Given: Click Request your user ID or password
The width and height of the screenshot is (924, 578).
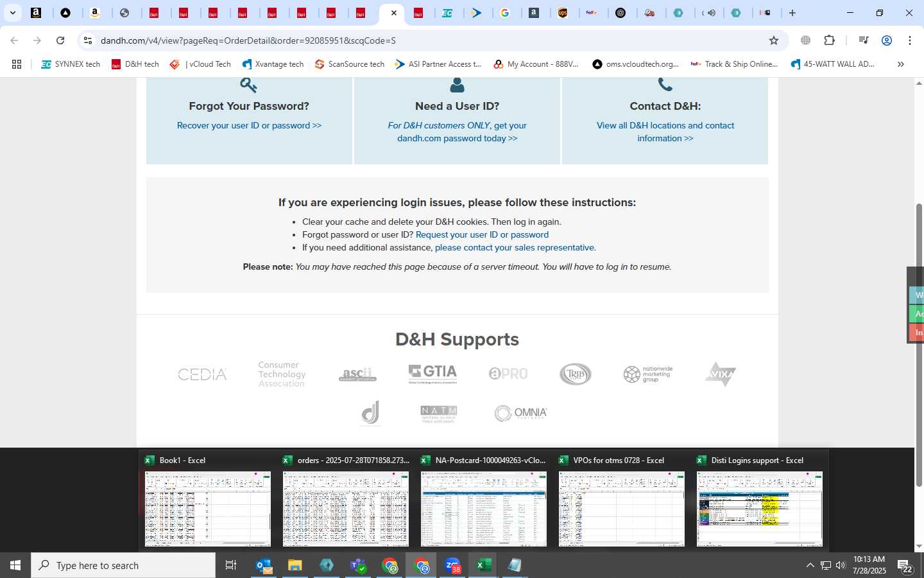Looking at the screenshot, I should [482, 234].
